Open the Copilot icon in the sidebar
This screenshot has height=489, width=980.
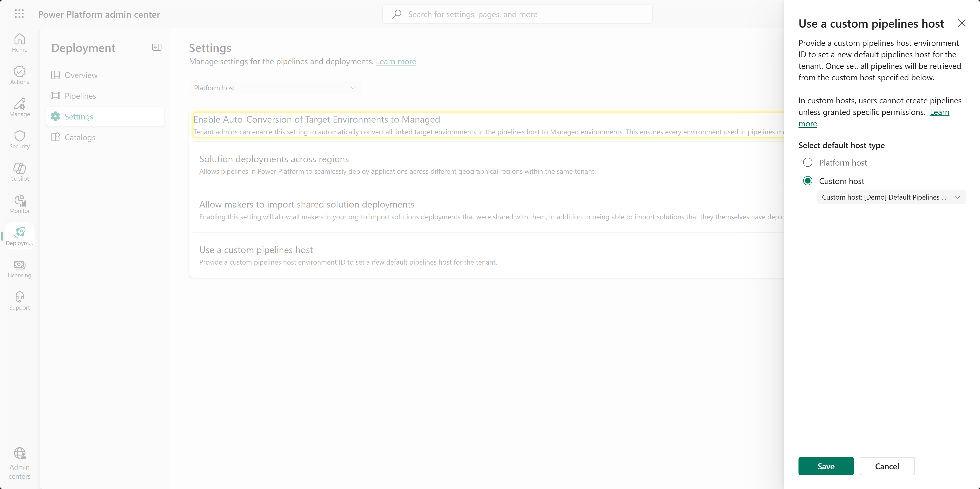click(19, 171)
